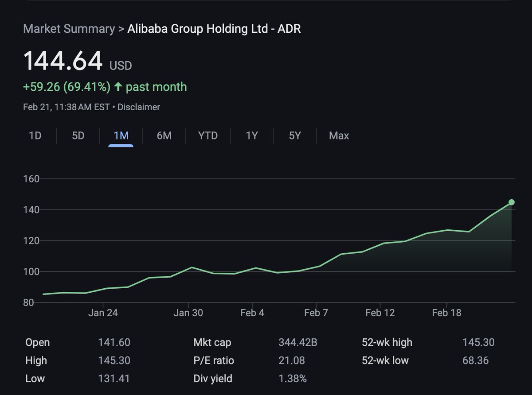This screenshot has width=532, height=395.
Task: Click the Feb 12 axis date label
Action: click(x=380, y=313)
